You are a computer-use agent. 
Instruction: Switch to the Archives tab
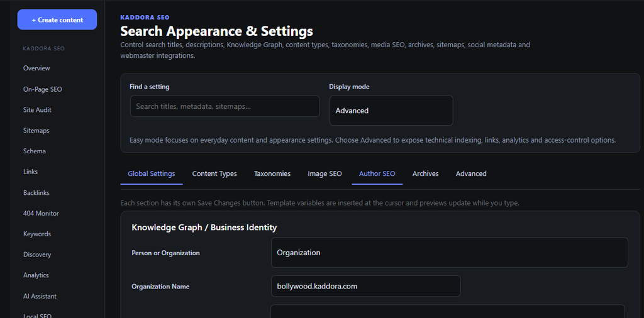426,173
